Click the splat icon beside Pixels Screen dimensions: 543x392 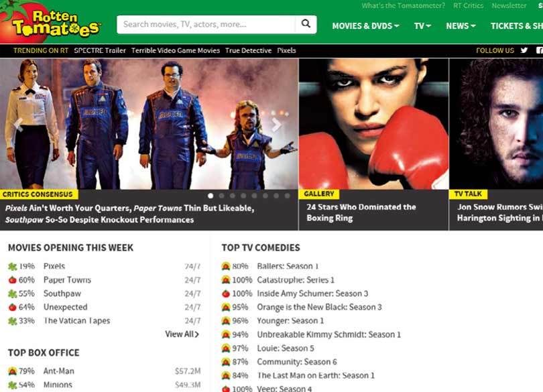click(x=13, y=266)
